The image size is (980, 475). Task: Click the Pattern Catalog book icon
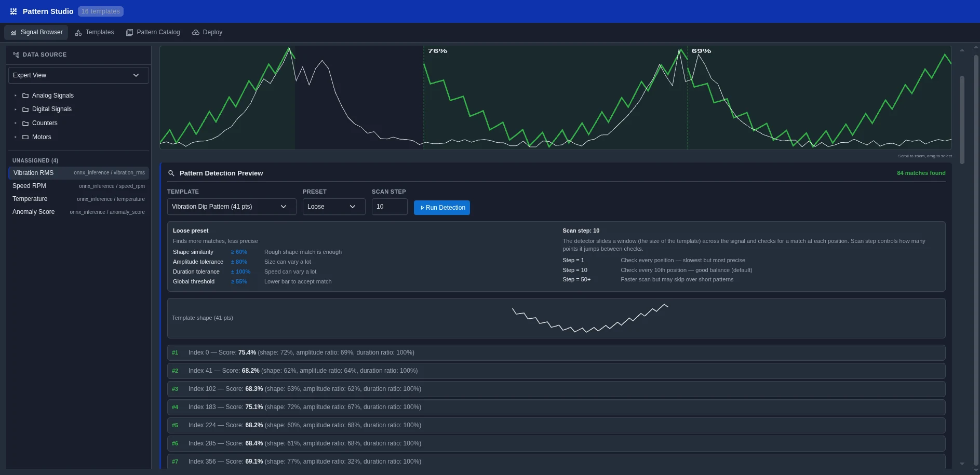coord(129,32)
